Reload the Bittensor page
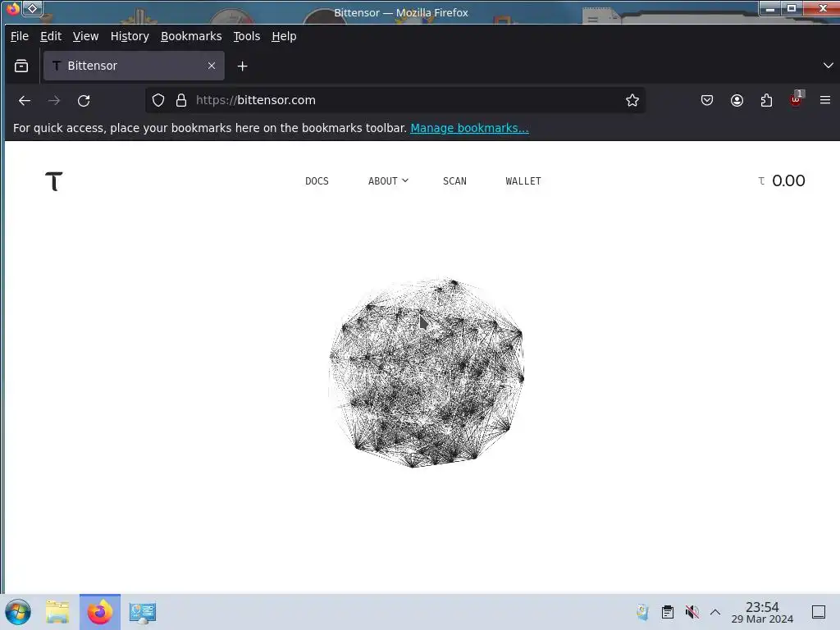The image size is (840, 630). coord(84,101)
